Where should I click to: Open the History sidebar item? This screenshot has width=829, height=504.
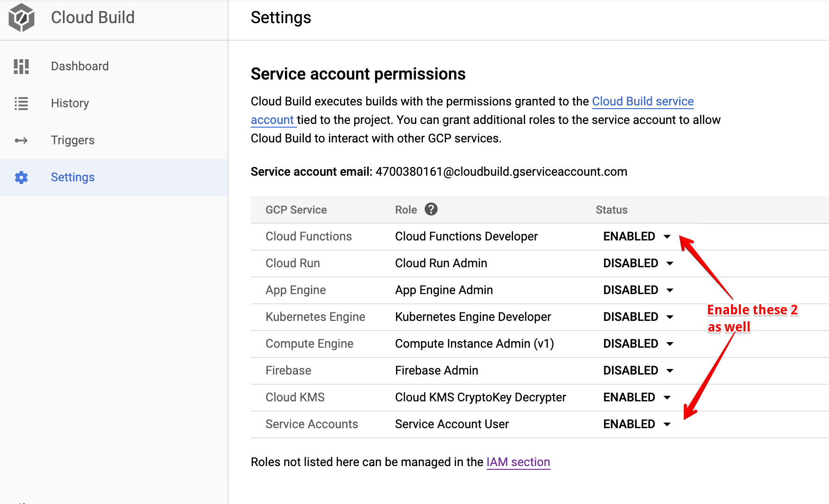[70, 104]
